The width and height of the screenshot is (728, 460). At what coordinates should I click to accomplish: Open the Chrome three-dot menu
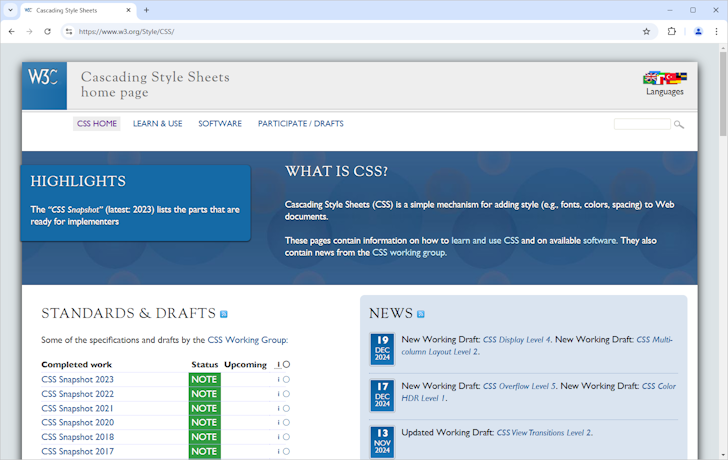(x=716, y=31)
